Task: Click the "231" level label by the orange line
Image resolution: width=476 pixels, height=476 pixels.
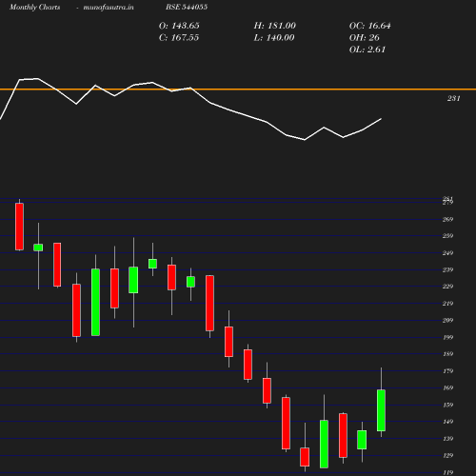Action: pyautogui.click(x=454, y=99)
